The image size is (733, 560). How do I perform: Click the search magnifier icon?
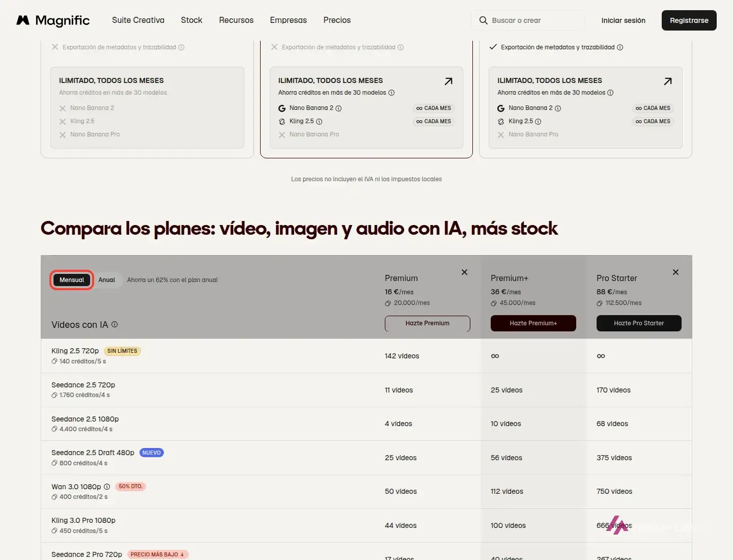pyautogui.click(x=484, y=20)
